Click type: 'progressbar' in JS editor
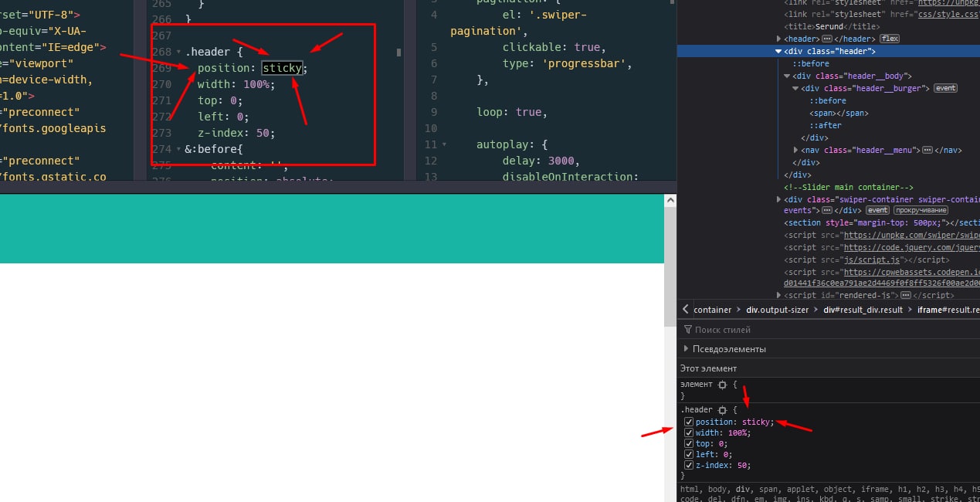The image size is (980, 502). 568,63
